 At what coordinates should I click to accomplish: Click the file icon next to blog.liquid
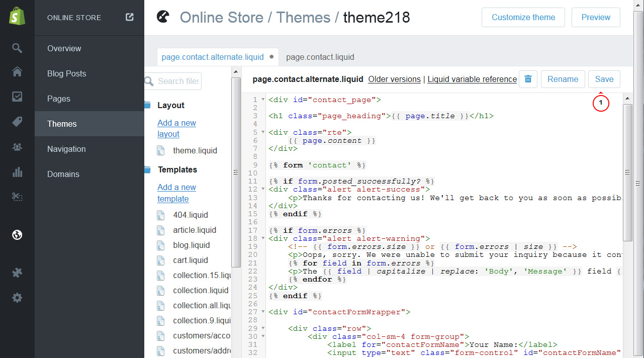[161, 245]
